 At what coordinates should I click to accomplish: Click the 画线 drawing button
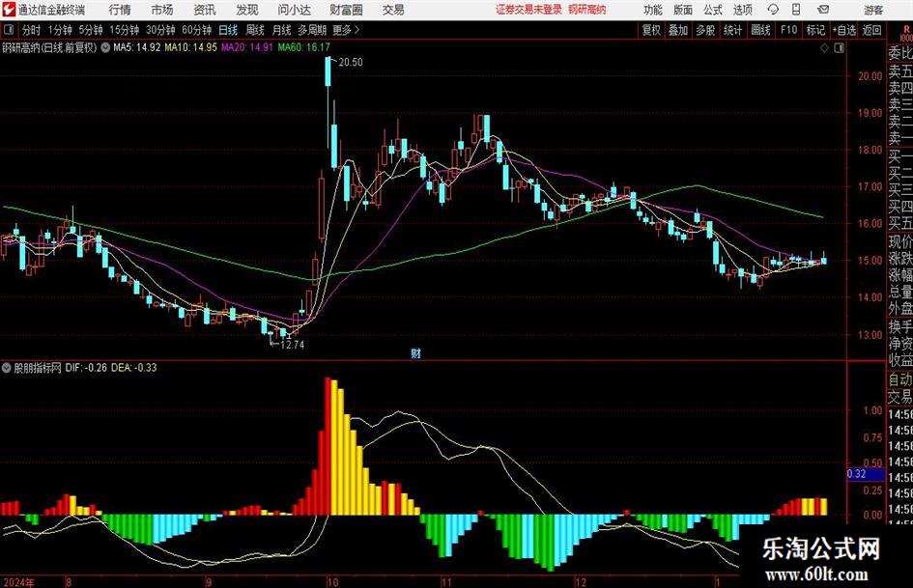760,30
